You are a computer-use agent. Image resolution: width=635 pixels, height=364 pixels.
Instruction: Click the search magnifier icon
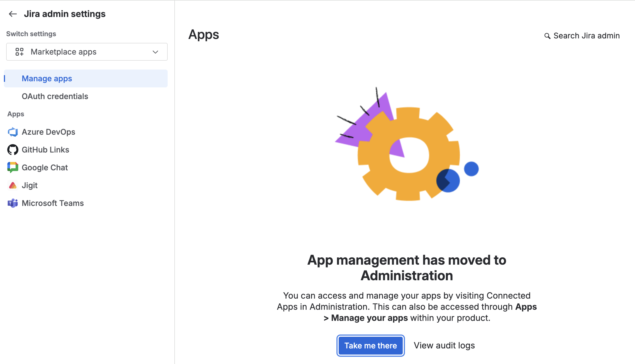pyautogui.click(x=547, y=36)
